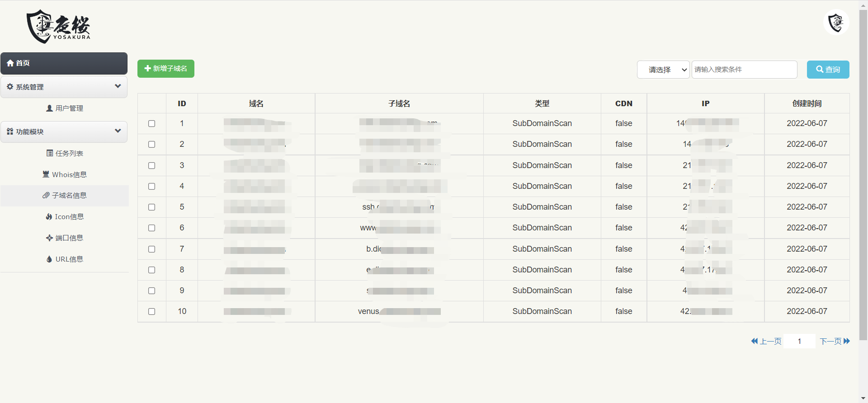This screenshot has width=868, height=403.
Task: Click the subdomain cell starting with venus
Action: [x=399, y=311]
